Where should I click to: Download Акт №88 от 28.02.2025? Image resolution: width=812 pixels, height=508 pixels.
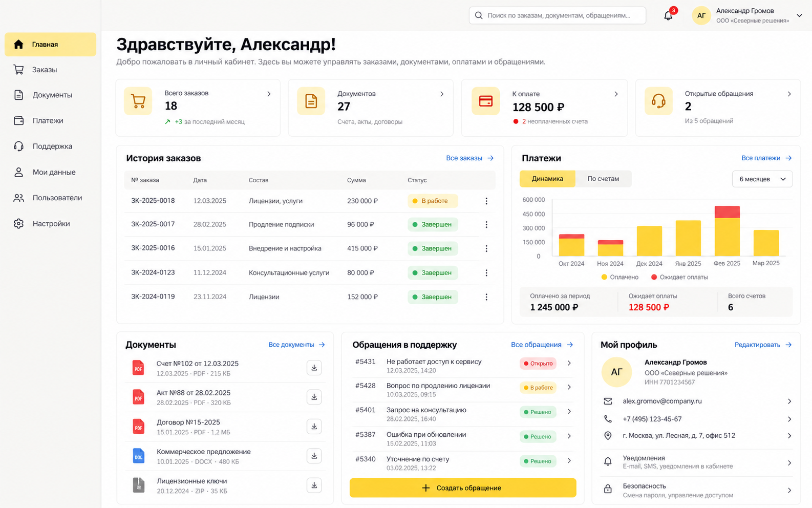(x=314, y=397)
